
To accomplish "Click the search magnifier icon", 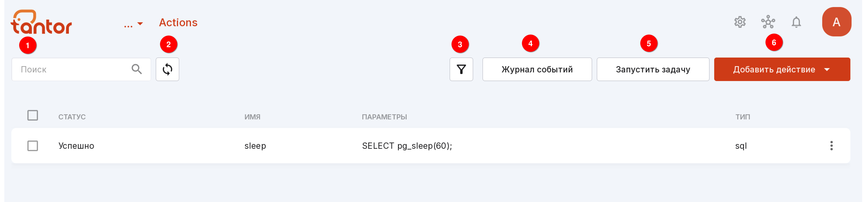I will click(136, 69).
